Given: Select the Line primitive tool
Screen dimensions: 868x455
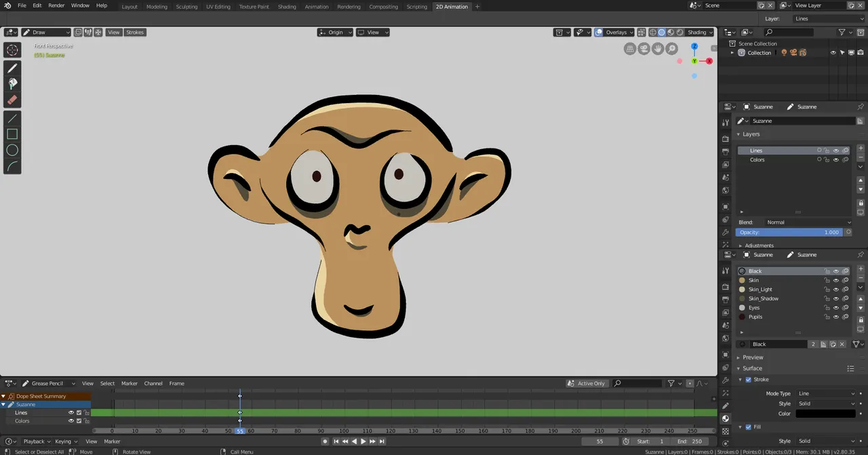Looking at the screenshot, I should point(12,119).
